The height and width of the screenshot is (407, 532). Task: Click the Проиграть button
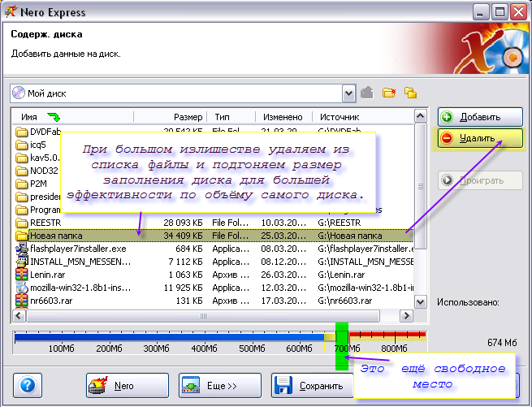480,180
